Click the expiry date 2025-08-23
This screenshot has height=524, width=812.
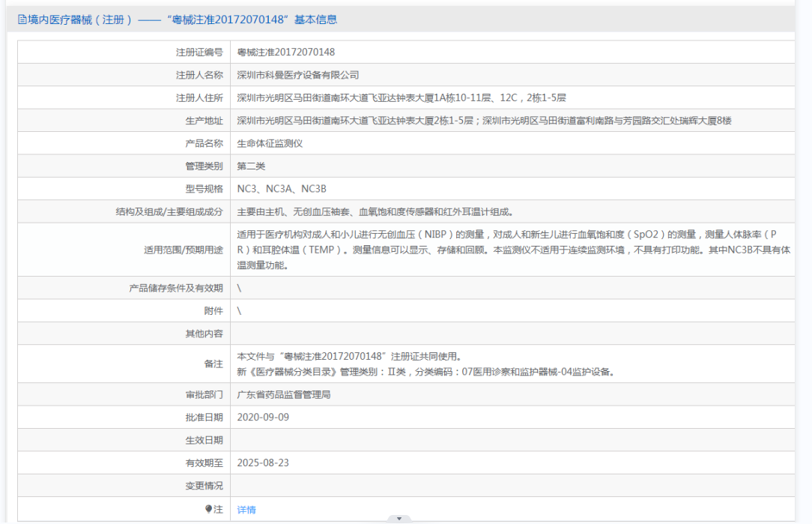click(x=262, y=463)
